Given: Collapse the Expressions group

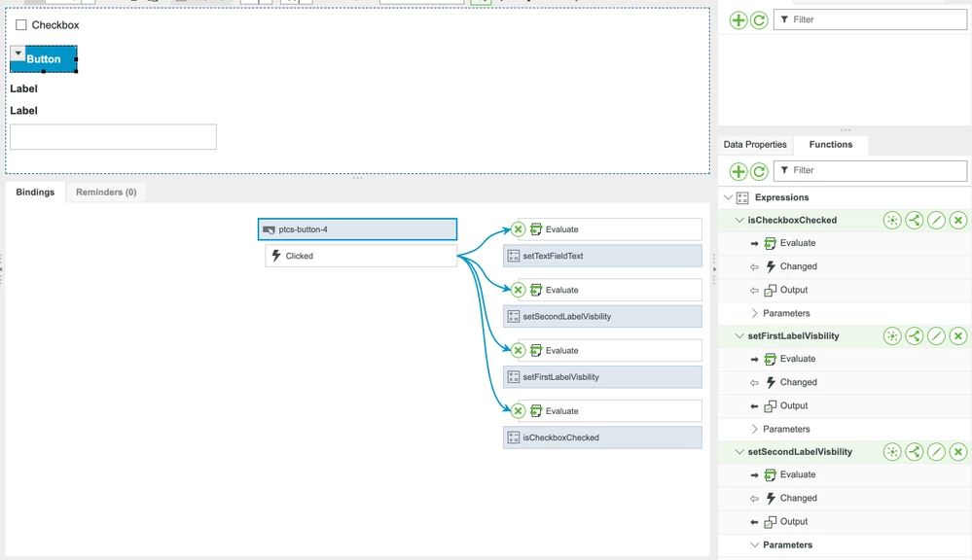Looking at the screenshot, I should 729,197.
